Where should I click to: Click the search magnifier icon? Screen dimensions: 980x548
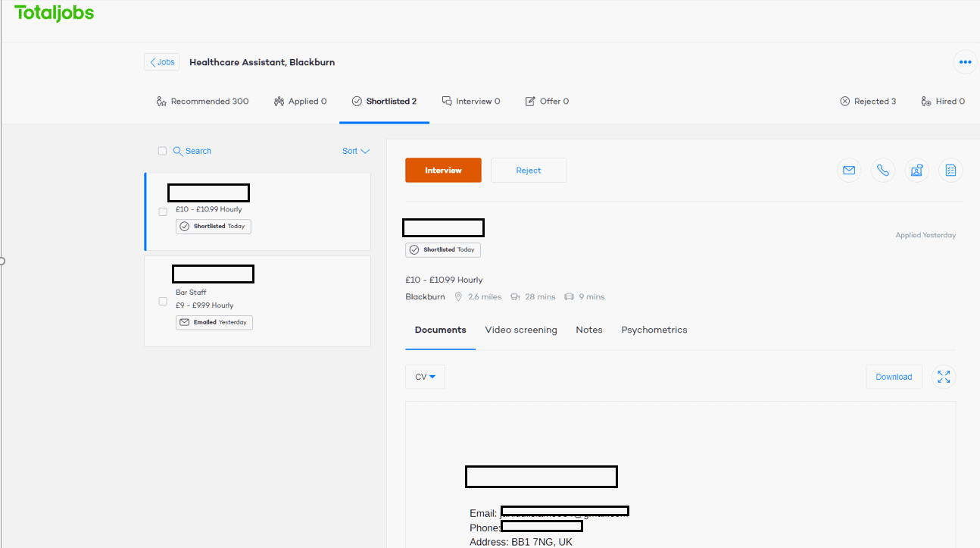(x=178, y=151)
